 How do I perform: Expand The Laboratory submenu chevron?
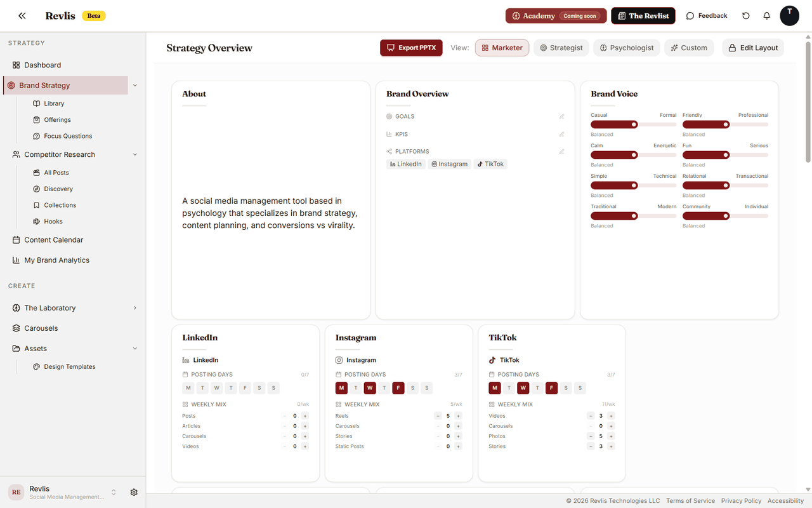pyautogui.click(x=134, y=308)
